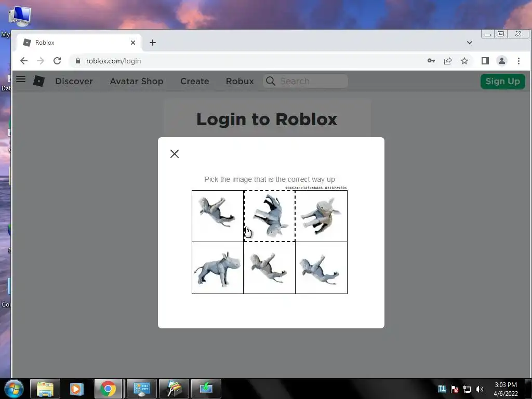Click the Roblox logo in the navbar

tap(38, 81)
